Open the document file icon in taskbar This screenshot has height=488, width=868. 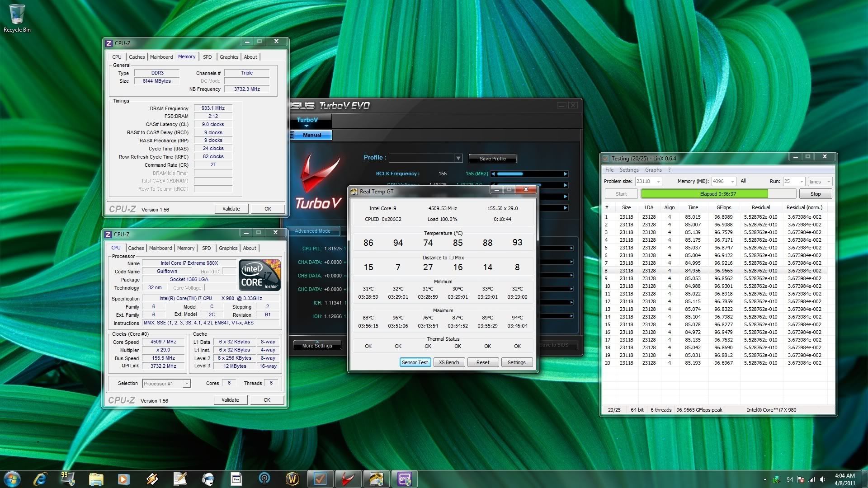236,479
